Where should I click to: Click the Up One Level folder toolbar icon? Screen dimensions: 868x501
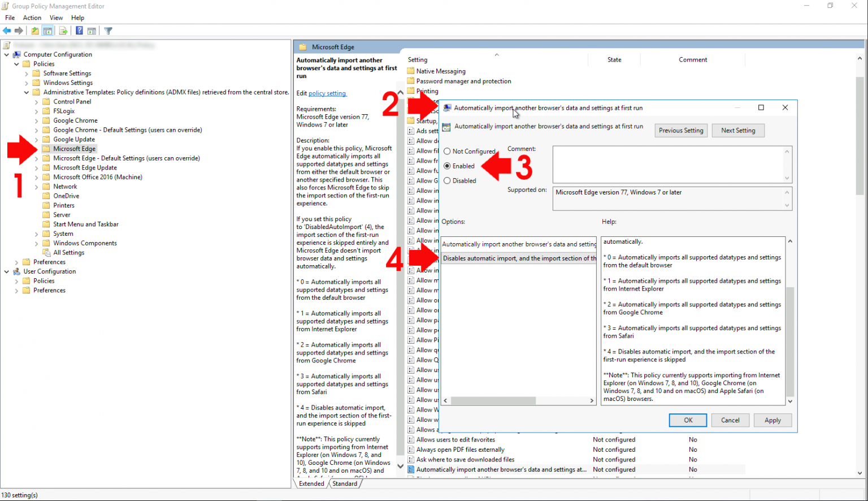point(35,31)
